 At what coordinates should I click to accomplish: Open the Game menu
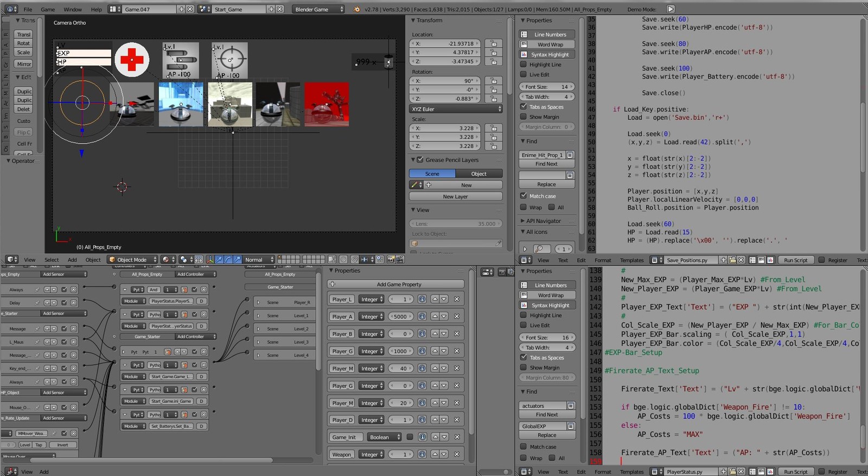click(48, 9)
